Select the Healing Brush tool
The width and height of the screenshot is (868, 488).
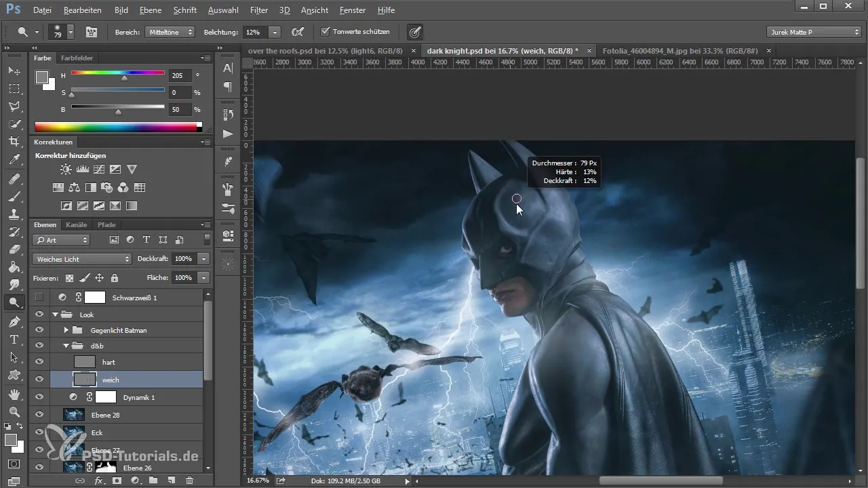pyautogui.click(x=14, y=179)
